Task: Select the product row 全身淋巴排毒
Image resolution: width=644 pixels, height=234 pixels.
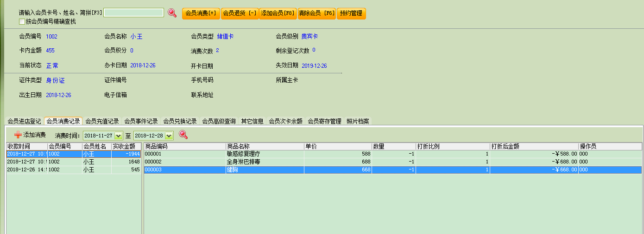Action: (393, 162)
